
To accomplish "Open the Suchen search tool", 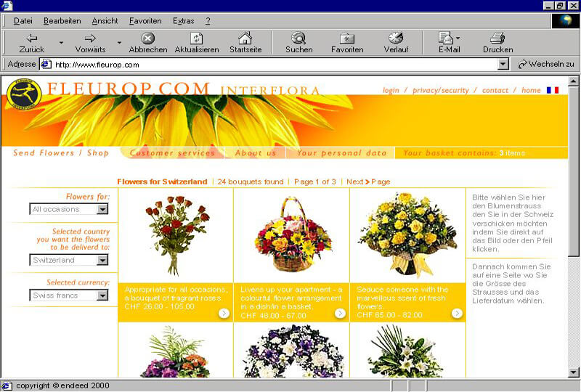I will (x=298, y=43).
